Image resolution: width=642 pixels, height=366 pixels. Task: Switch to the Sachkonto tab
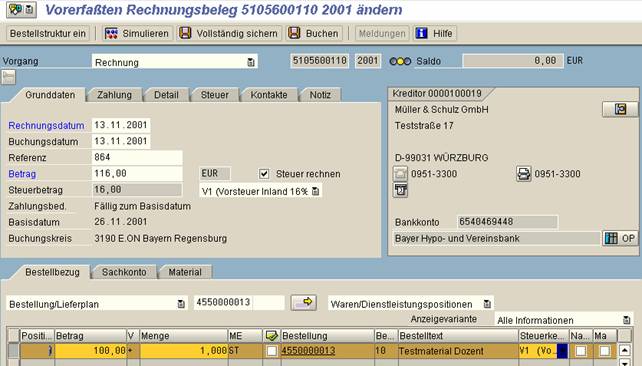124,272
